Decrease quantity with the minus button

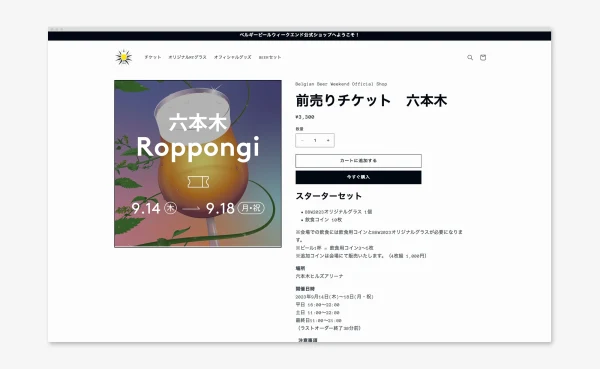302,140
